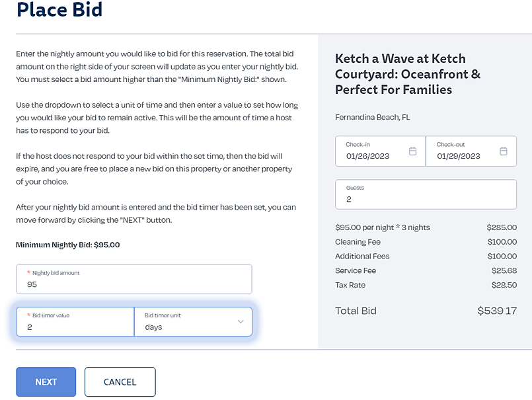Click the Tax Rate amount $28.50
Screen dimensions: 532x400
tap(502, 286)
